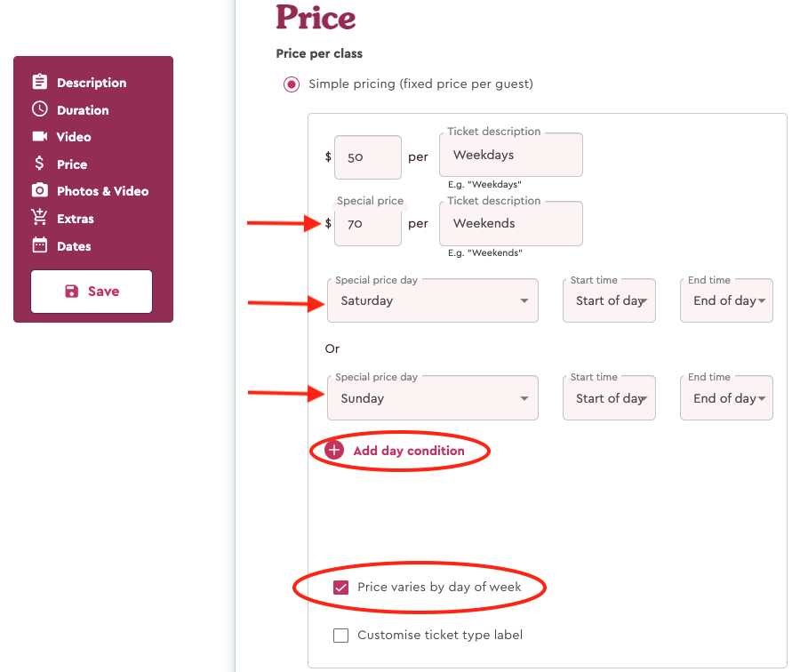800x672 pixels.
Task: Click the Photos & Video camera icon
Action: pos(40,190)
